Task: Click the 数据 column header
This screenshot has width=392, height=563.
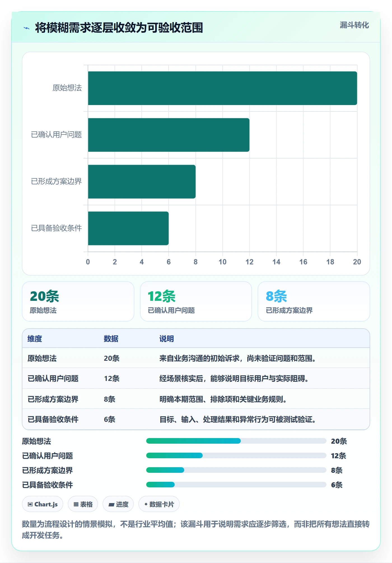Action: click(x=111, y=339)
